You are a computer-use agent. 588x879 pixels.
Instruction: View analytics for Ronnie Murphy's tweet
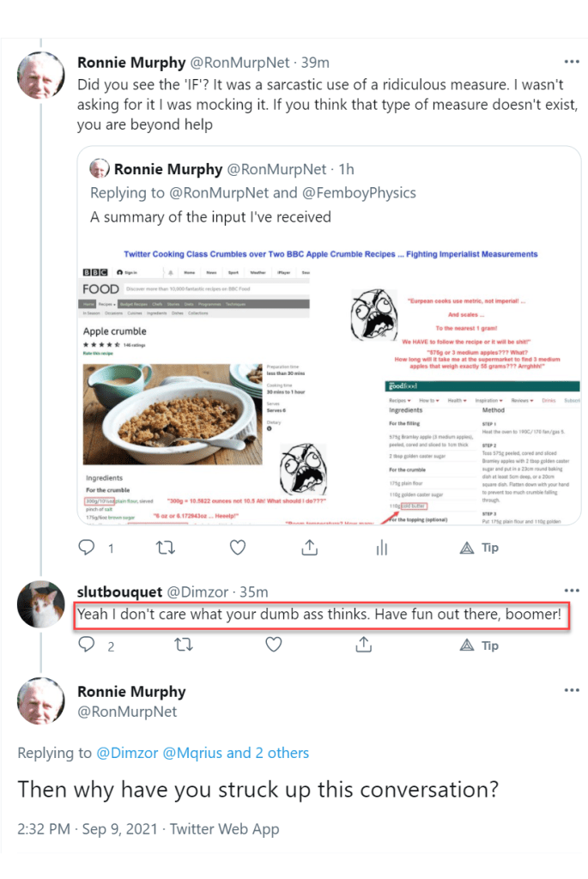382,548
